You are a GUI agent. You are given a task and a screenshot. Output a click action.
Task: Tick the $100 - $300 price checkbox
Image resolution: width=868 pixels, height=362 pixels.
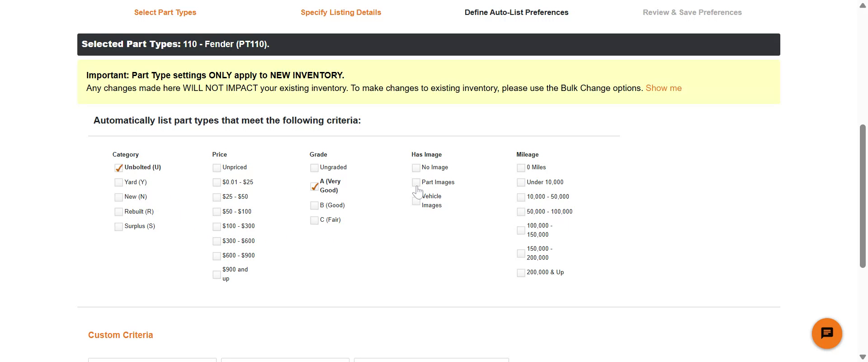(217, 227)
